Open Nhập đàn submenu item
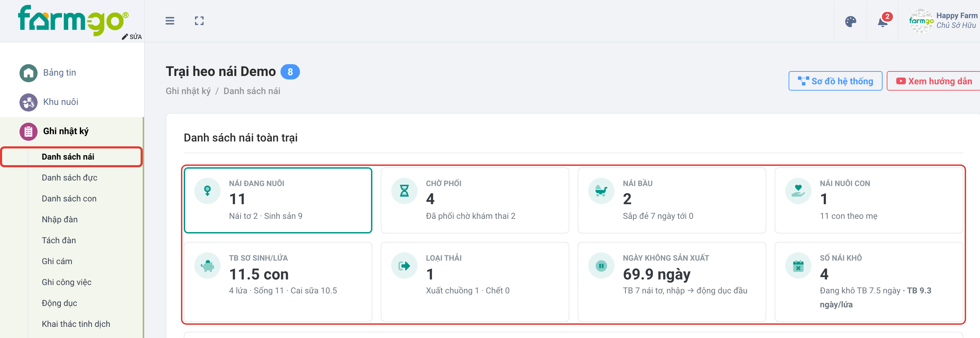 60,220
